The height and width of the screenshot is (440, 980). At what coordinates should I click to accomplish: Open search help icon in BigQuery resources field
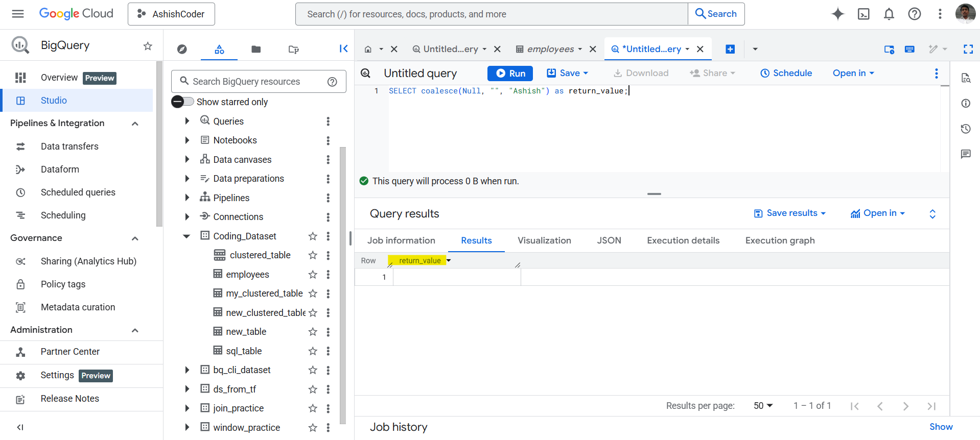click(332, 82)
